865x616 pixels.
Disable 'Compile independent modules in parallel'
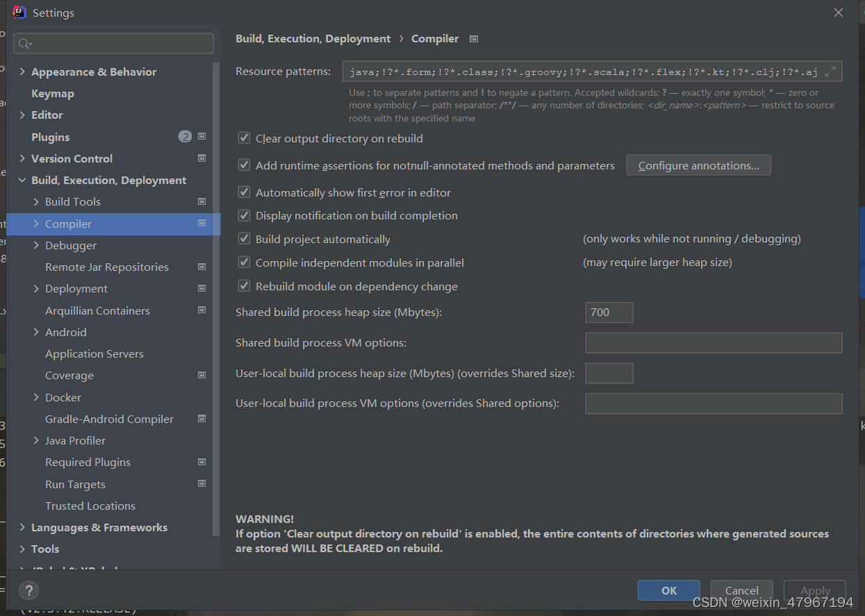244,263
